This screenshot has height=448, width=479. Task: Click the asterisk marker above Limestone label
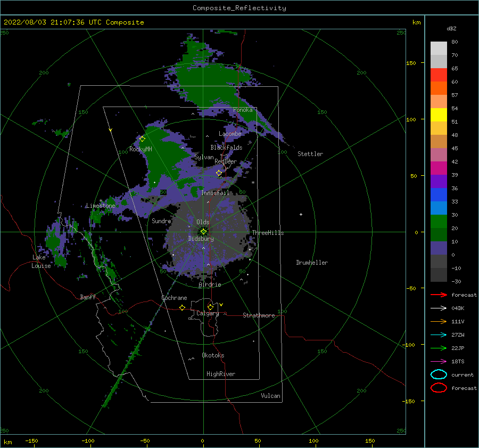tap(101, 201)
